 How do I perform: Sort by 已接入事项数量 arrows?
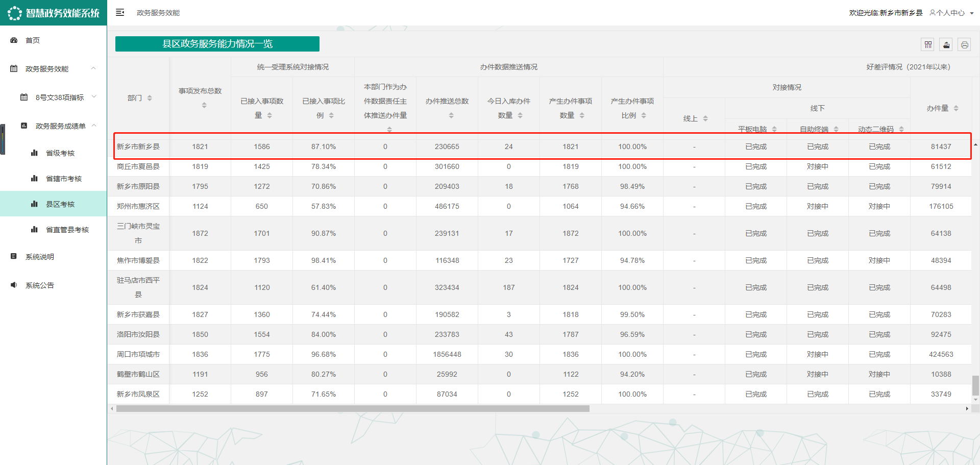point(269,115)
